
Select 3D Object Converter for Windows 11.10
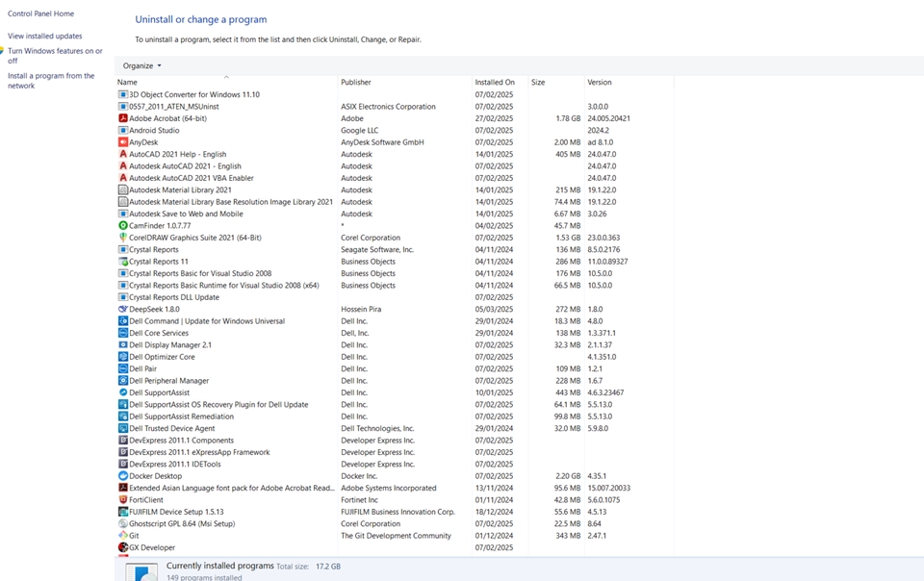click(x=193, y=94)
